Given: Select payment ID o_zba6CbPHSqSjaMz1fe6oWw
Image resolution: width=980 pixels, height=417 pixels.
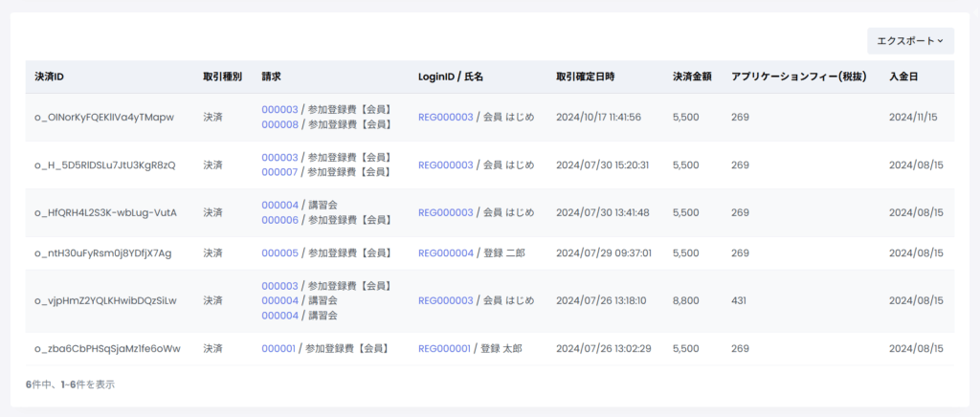Looking at the screenshot, I should 106,349.
